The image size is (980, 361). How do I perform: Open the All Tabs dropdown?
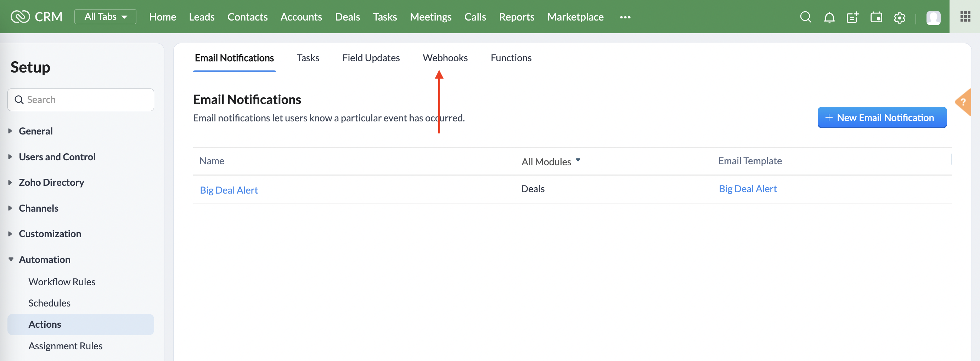pyautogui.click(x=105, y=17)
